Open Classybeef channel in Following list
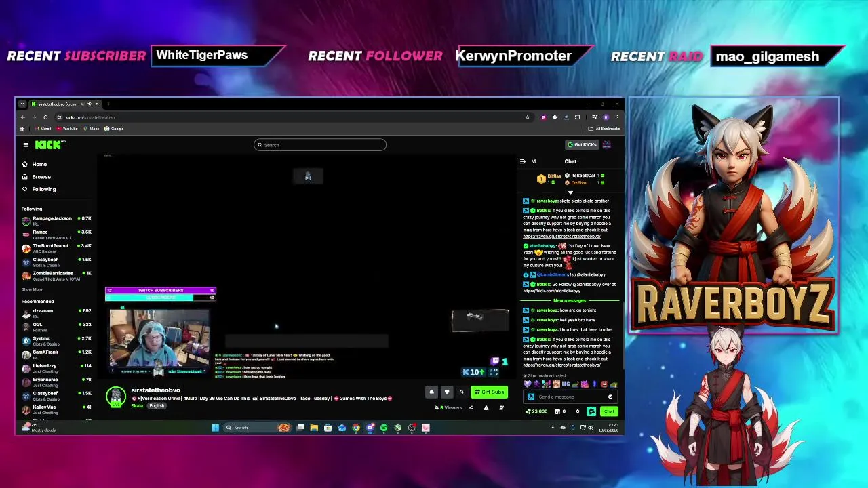The image size is (868, 488). click(x=56, y=262)
